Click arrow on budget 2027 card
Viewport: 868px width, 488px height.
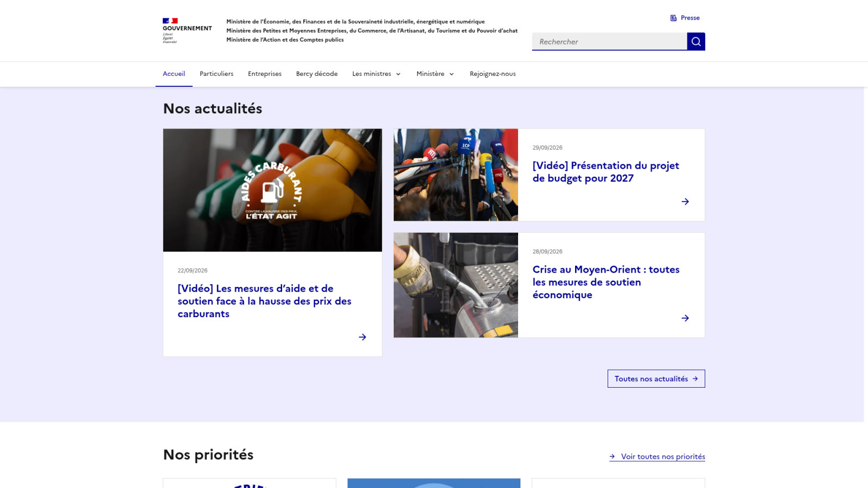pyautogui.click(x=685, y=202)
